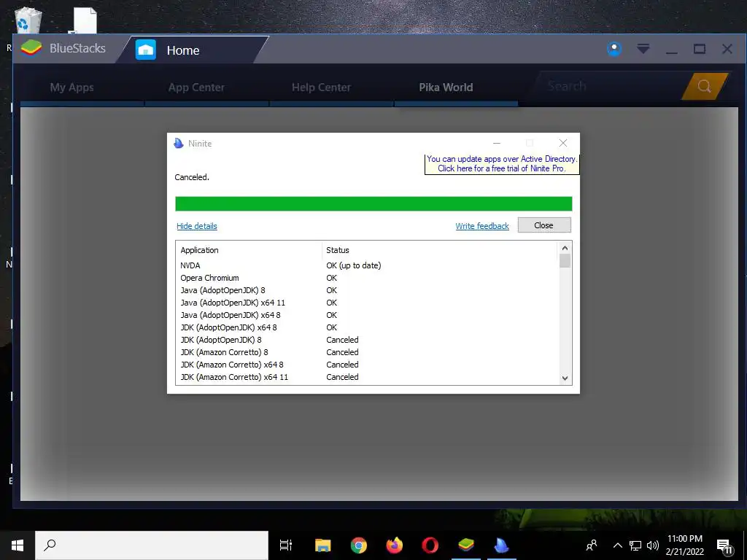The height and width of the screenshot is (560, 747).
Task: Click the orange search magnifier button
Action: coord(704,86)
